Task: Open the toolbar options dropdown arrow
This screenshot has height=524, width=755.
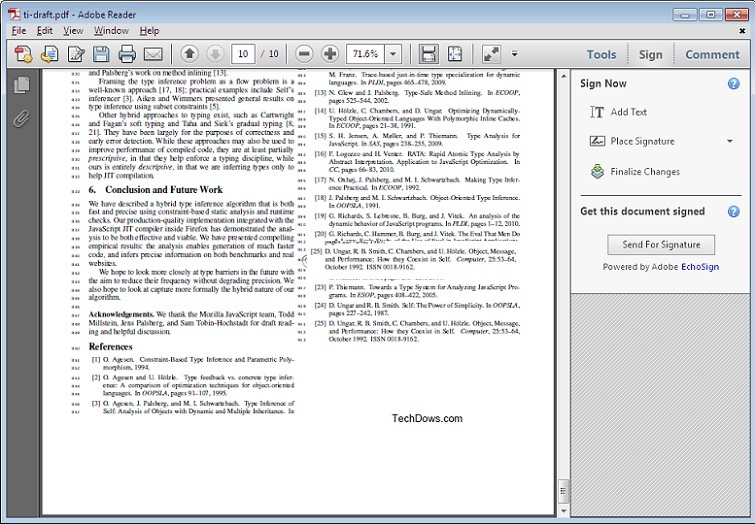Action: coord(514,54)
